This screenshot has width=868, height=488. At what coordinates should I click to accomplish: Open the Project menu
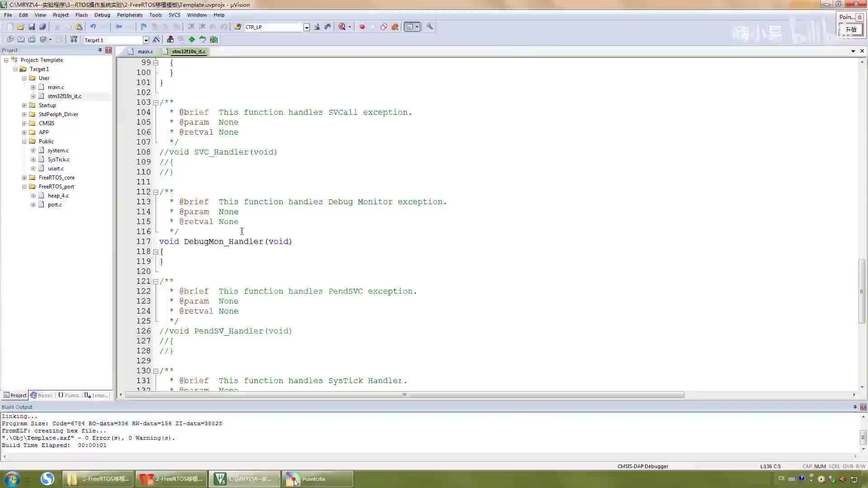[x=61, y=15]
